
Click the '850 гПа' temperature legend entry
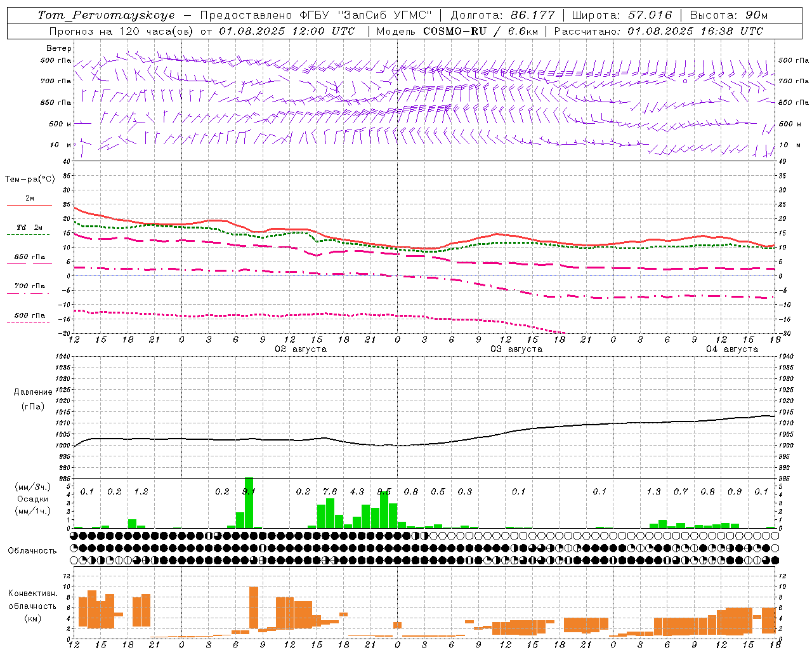coord(29,257)
